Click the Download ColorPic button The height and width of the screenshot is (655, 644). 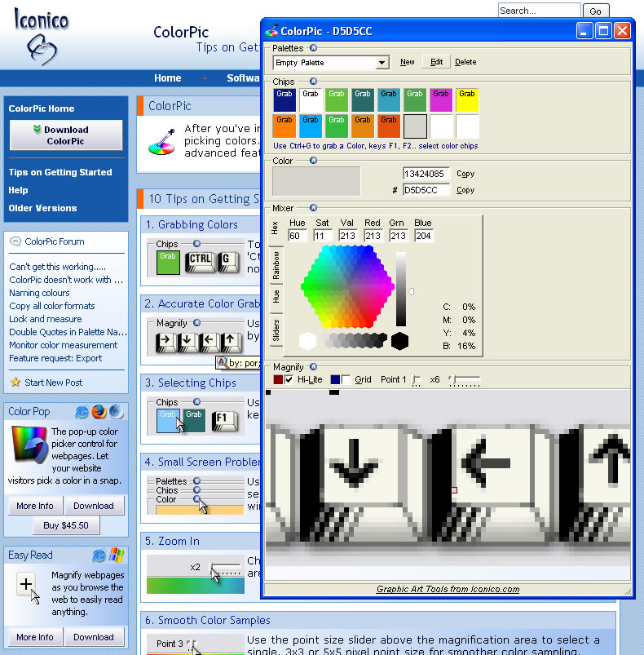pyautogui.click(x=66, y=135)
